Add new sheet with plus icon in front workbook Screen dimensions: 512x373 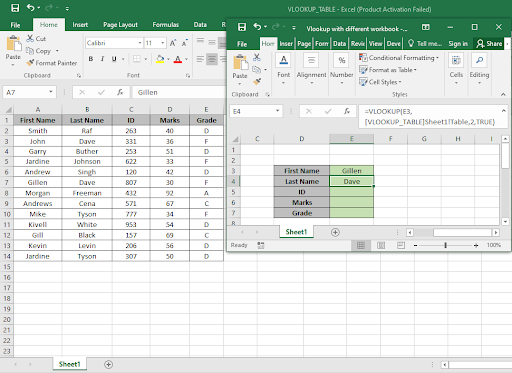[335, 232]
